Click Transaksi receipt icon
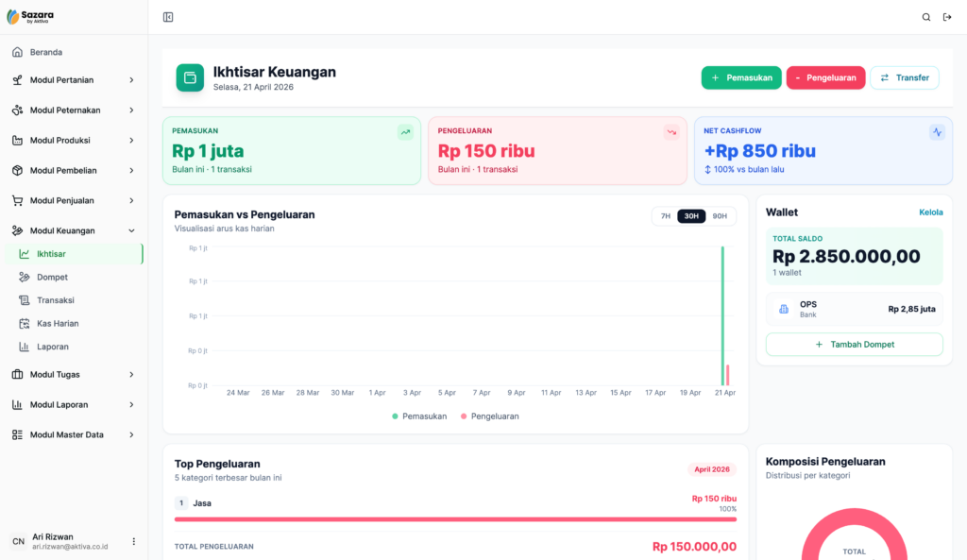 click(24, 300)
